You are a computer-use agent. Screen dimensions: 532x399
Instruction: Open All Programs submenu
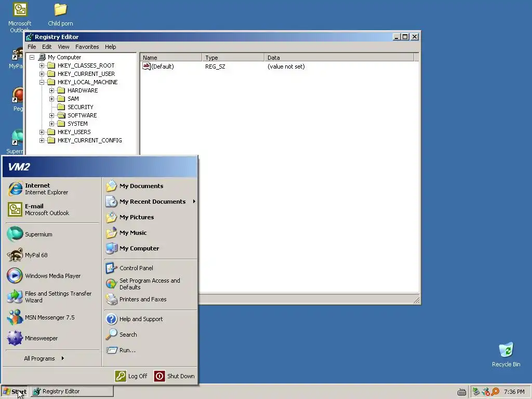point(44,358)
